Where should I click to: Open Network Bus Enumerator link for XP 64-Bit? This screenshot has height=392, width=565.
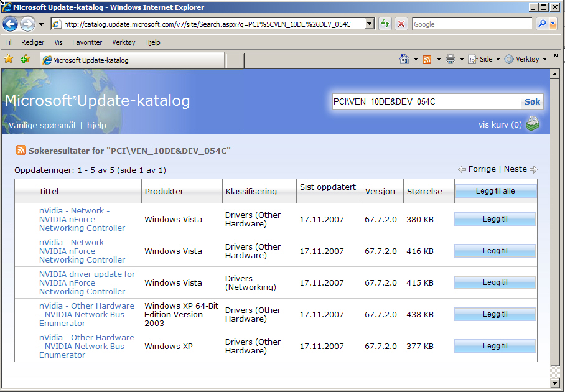tap(86, 315)
